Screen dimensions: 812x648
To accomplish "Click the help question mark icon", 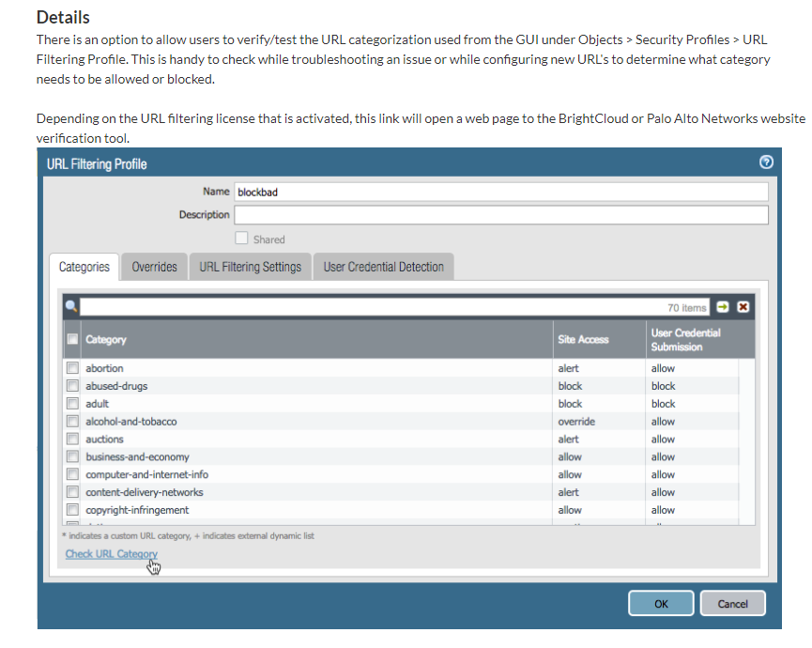I will click(766, 162).
